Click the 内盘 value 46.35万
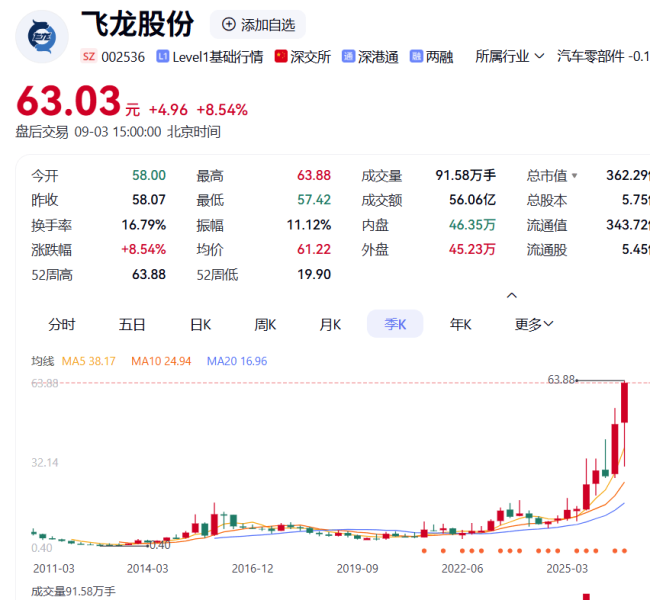The height and width of the screenshot is (600, 650). pyautogui.click(x=473, y=225)
